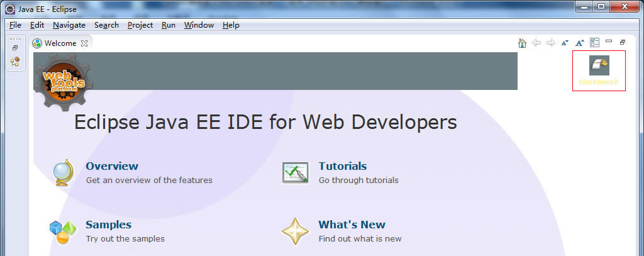Open the File menu
The width and height of the screenshot is (644, 256).
tap(15, 25)
